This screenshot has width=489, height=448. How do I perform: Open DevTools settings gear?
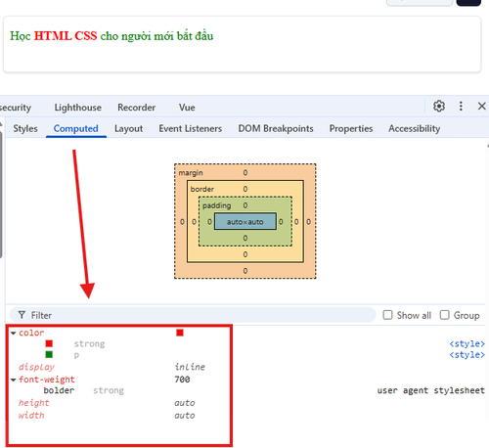(439, 107)
